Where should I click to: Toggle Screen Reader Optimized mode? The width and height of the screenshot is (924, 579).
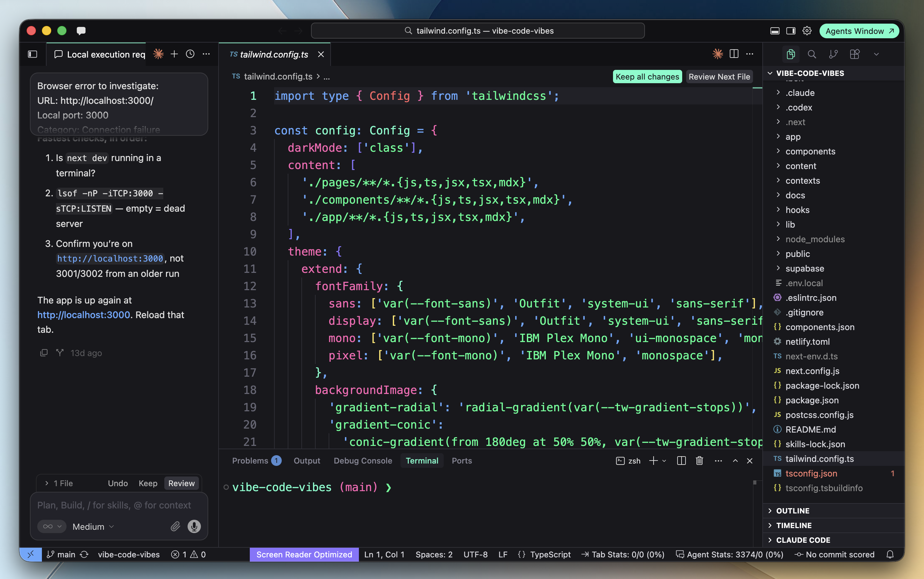click(304, 554)
